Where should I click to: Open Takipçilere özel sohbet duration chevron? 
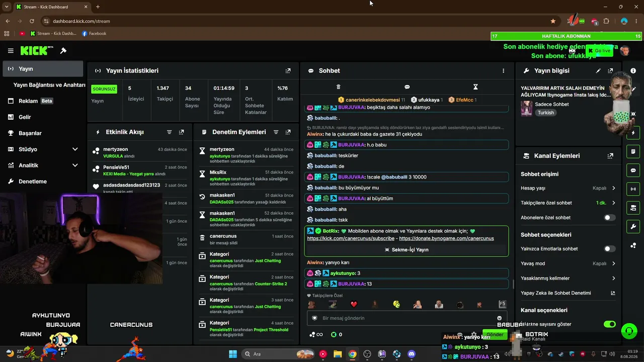click(613, 203)
